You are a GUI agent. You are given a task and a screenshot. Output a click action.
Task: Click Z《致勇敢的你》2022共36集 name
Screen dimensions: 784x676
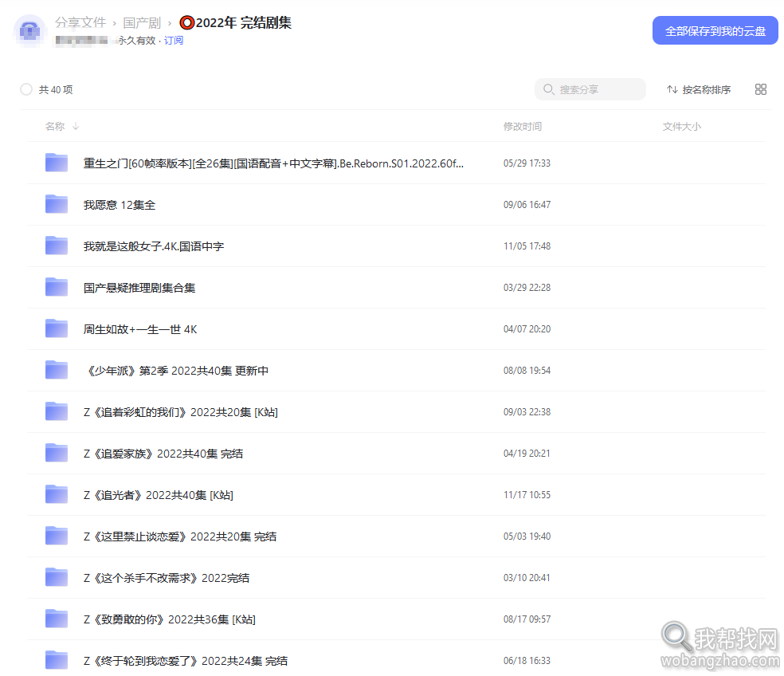coord(170,620)
